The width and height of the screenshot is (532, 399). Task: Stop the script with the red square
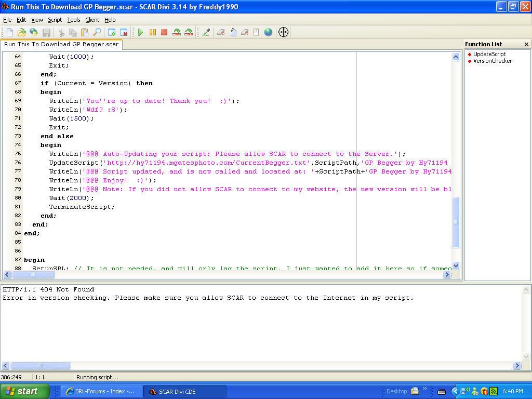[164, 32]
